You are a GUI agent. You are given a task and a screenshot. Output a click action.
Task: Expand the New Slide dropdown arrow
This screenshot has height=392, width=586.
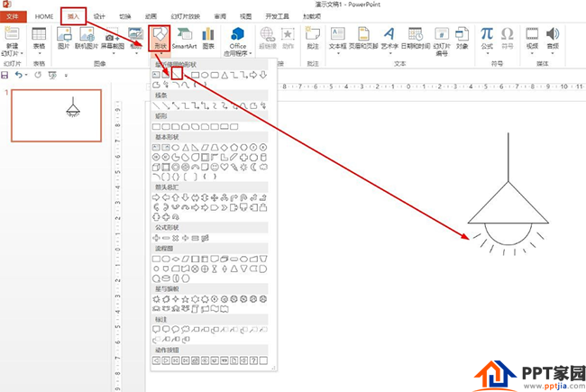[x=22, y=53]
